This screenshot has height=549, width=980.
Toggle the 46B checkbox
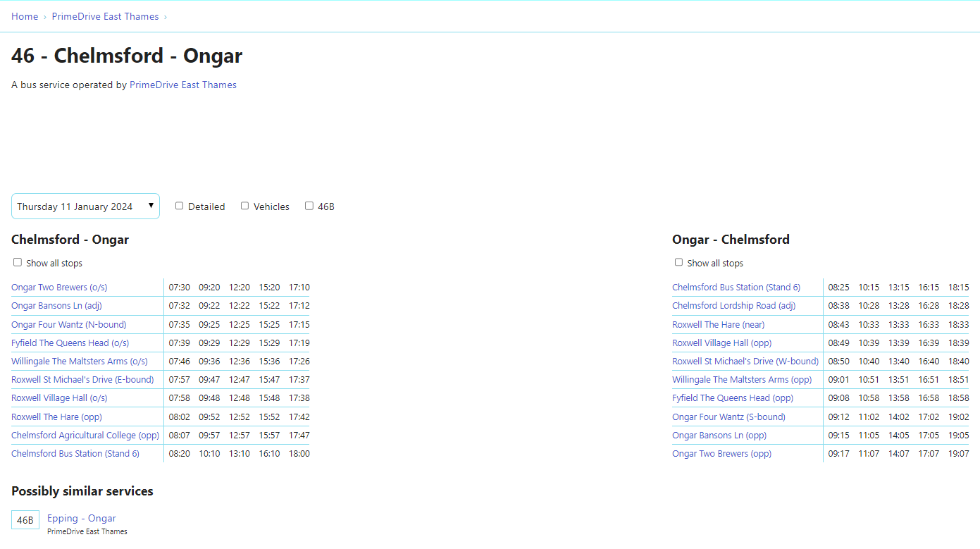coord(309,206)
